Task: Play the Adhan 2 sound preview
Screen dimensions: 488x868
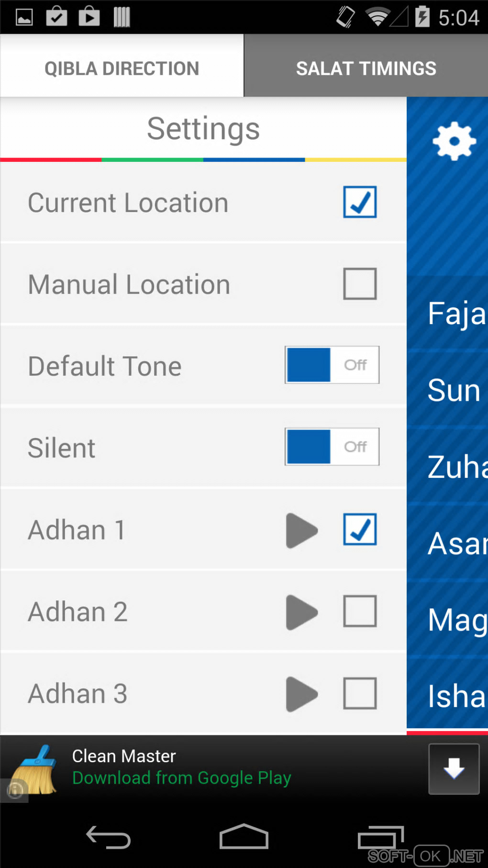Action: pyautogui.click(x=301, y=612)
